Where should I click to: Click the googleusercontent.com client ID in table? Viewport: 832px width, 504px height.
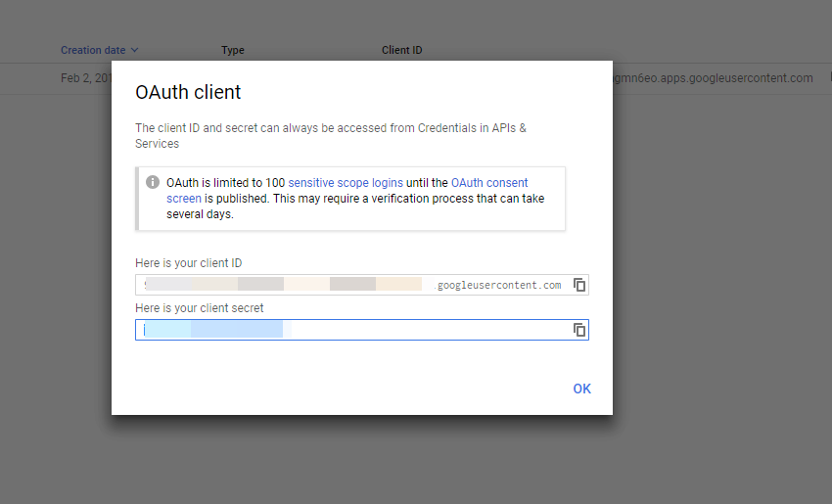pos(713,78)
